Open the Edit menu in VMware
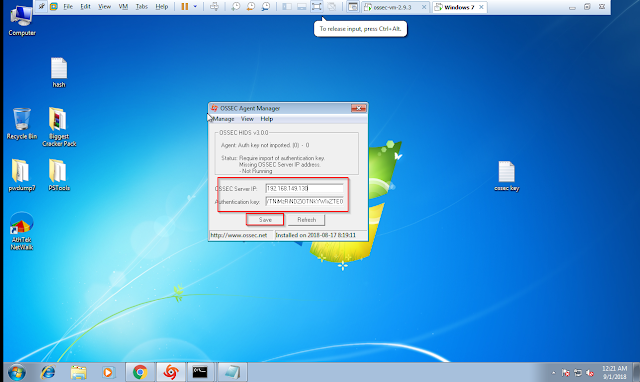 coord(85,7)
